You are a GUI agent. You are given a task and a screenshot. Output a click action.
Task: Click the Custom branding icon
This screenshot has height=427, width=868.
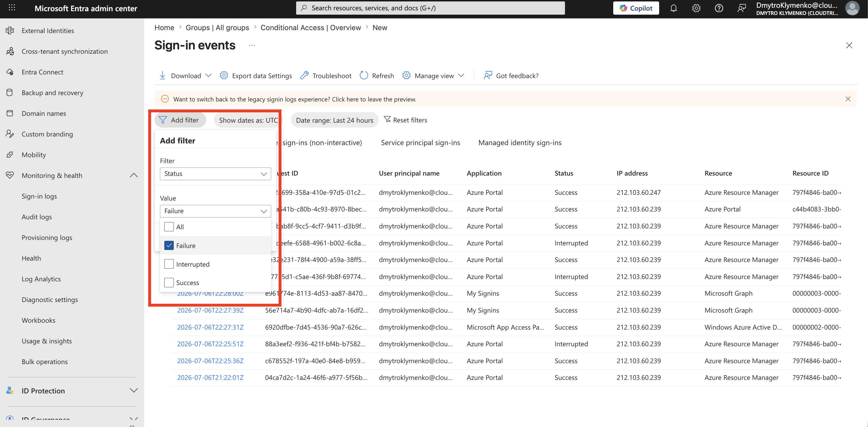(x=10, y=134)
